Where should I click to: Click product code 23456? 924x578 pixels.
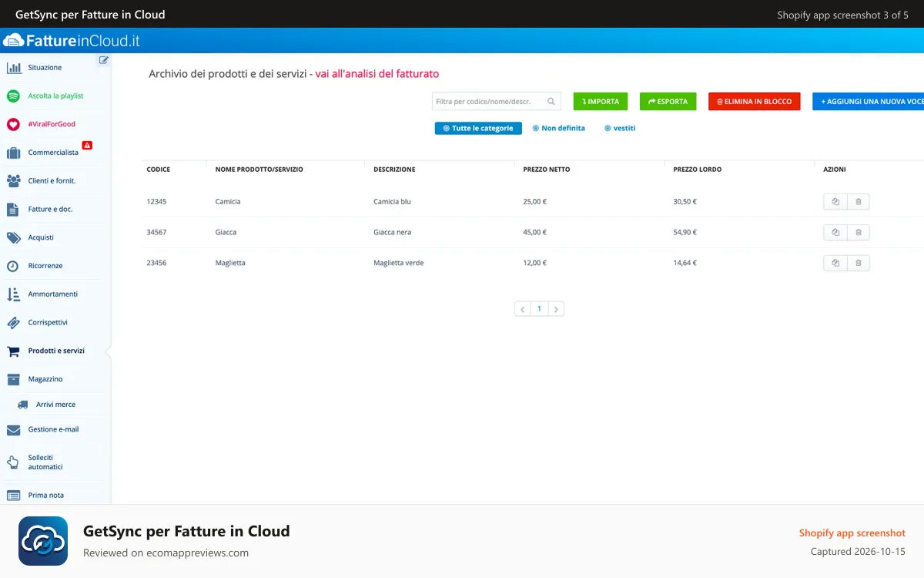(156, 263)
